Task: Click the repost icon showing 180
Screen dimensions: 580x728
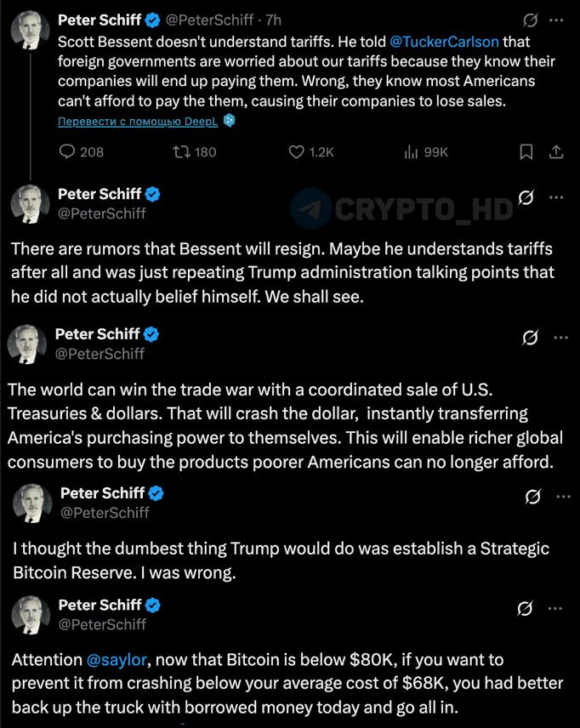Action: point(180,152)
